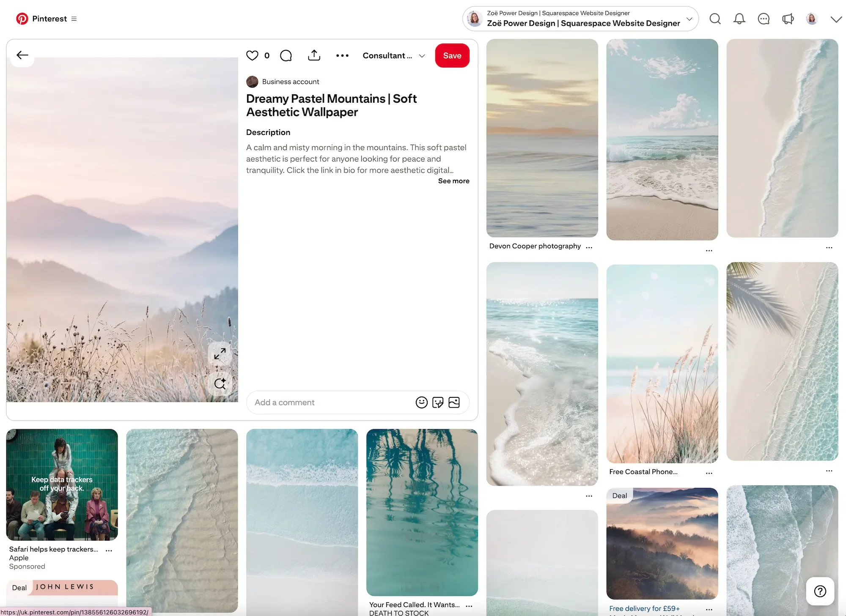
Task: Open the Apple advertiser link
Action: point(19,558)
